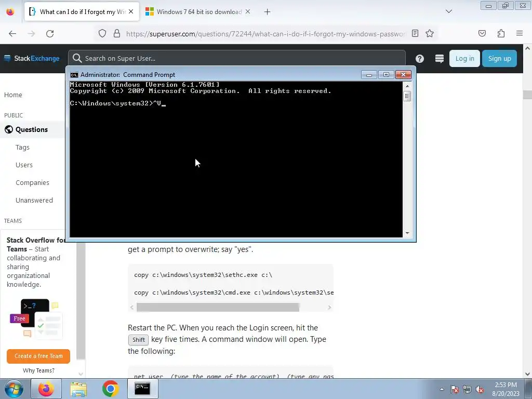Open Companies in the sidebar
The image size is (532, 399).
pyautogui.click(x=32, y=182)
